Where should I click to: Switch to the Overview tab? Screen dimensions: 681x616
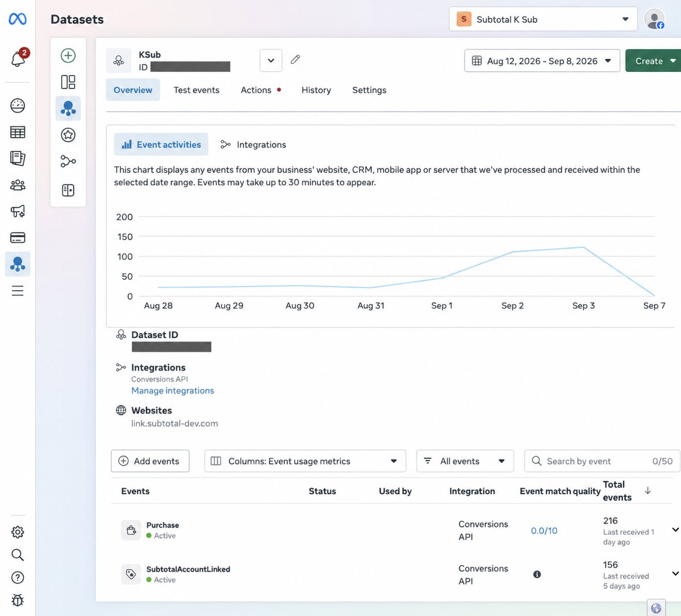(x=133, y=90)
